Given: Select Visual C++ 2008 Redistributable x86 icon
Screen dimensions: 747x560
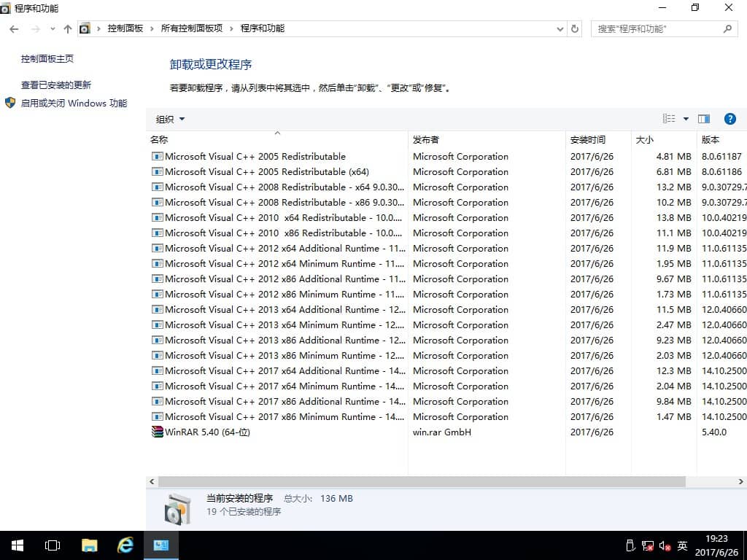Looking at the screenshot, I should pyautogui.click(x=158, y=202).
